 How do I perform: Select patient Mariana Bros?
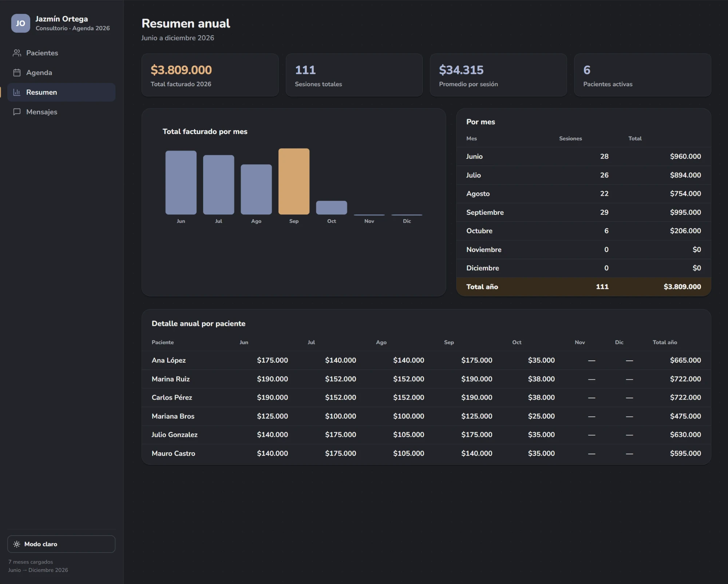[x=173, y=416]
